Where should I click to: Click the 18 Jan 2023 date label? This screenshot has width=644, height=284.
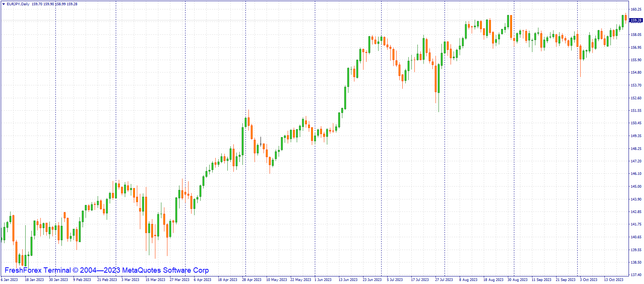pos(34,280)
